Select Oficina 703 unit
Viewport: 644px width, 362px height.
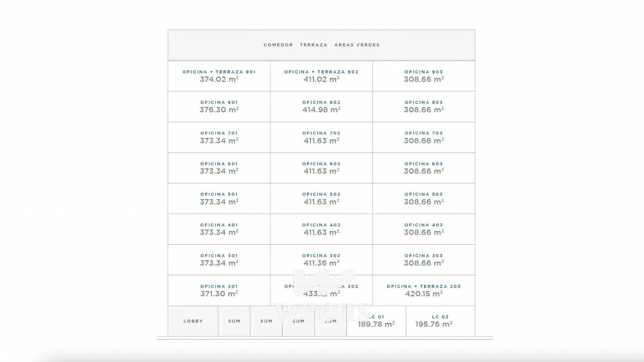[x=424, y=138]
